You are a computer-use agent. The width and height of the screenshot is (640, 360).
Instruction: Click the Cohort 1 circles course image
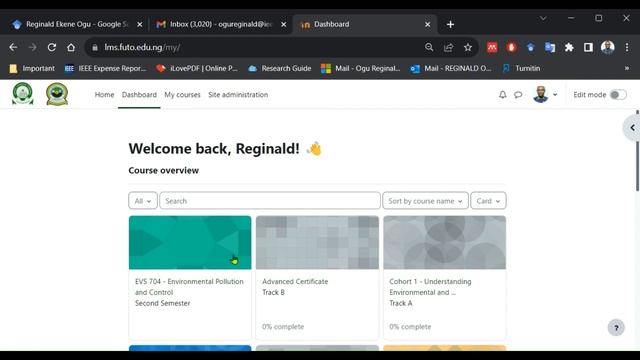click(x=444, y=242)
